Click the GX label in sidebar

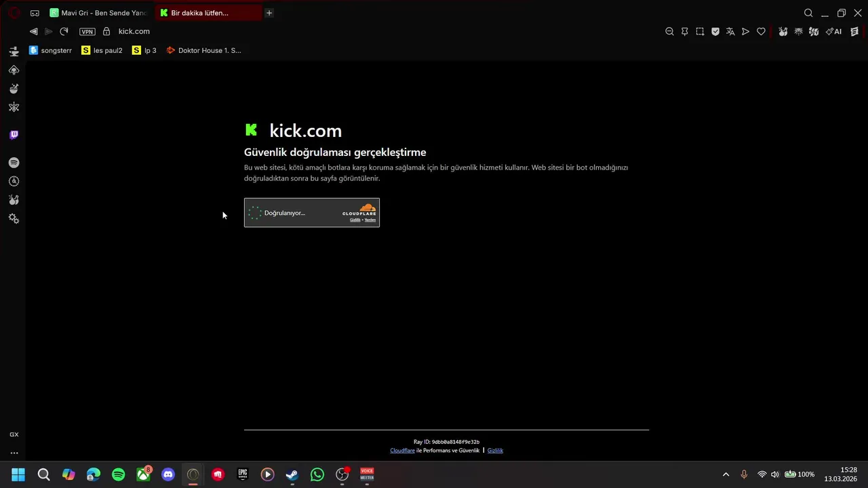[14, 434]
